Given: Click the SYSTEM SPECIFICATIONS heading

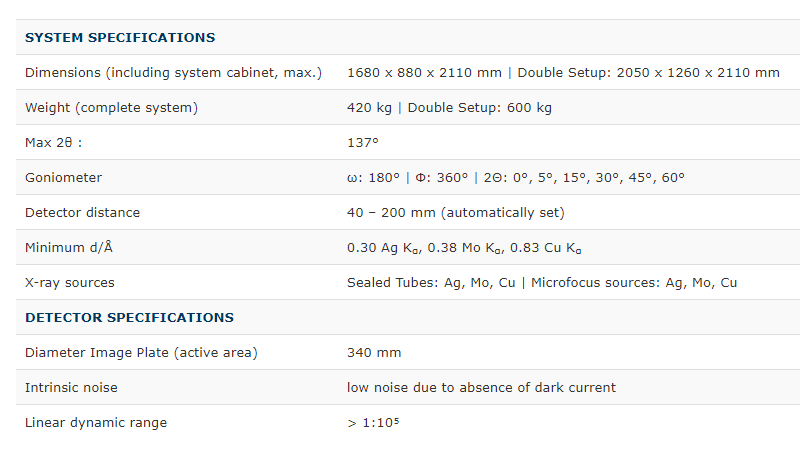Looking at the screenshot, I should 120,38.
